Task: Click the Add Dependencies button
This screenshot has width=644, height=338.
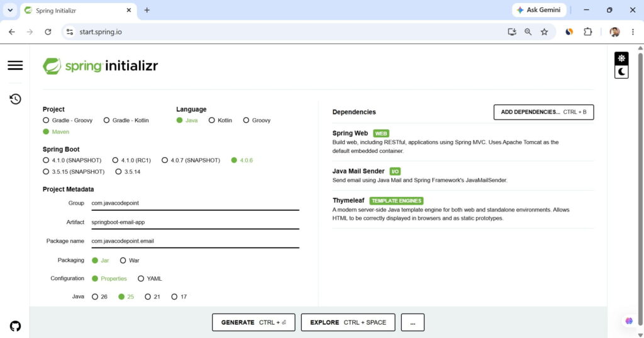Action: point(543,112)
